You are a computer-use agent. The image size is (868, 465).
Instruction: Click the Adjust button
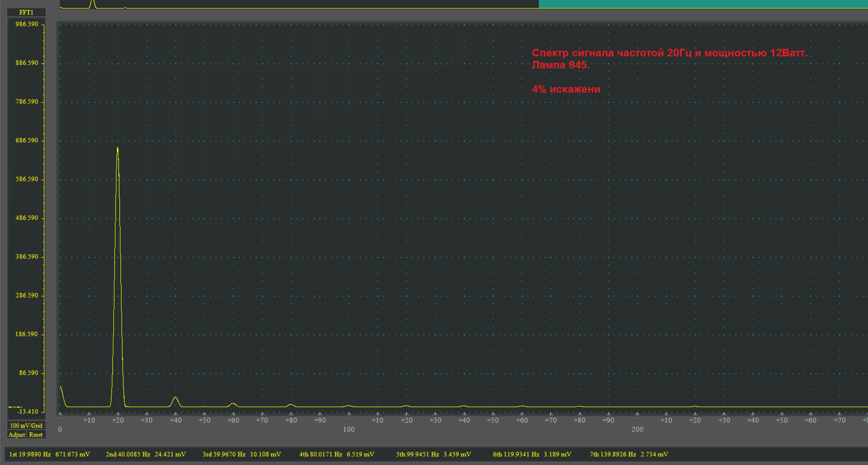pos(17,435)
